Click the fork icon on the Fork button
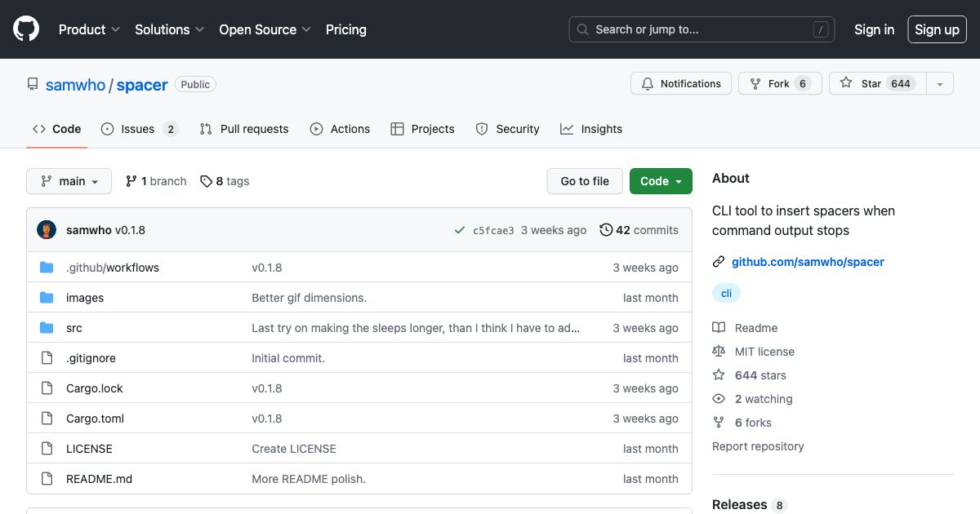980x514 pixels. point(754,83)
